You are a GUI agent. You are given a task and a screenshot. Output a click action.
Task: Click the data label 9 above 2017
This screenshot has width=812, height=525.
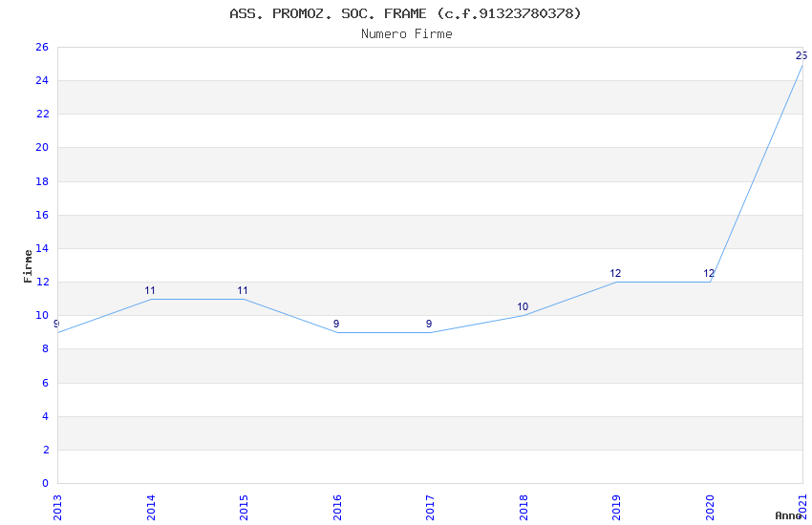point(429,324)
